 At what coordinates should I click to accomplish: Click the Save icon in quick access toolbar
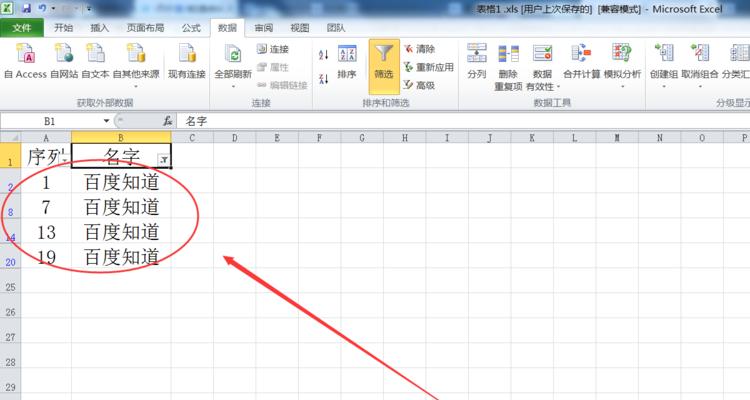tap(26, 8)
